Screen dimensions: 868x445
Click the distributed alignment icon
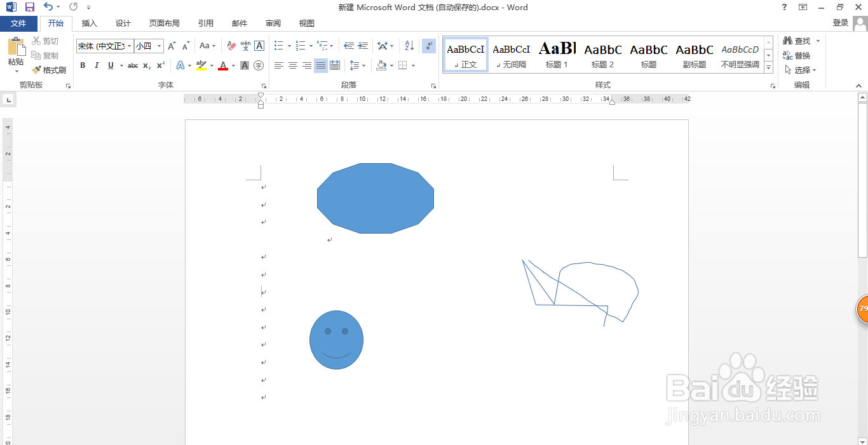point(335,65)
